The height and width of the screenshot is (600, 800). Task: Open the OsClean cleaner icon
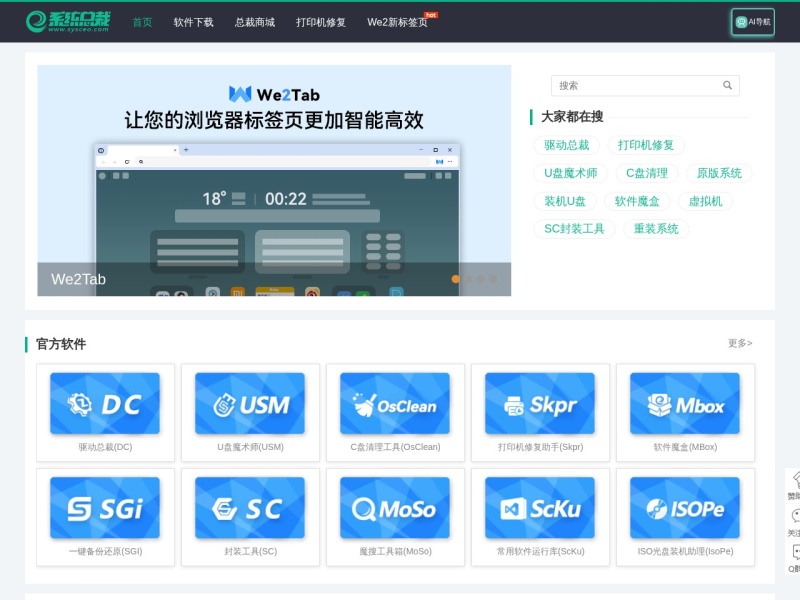tap(395, 404)
